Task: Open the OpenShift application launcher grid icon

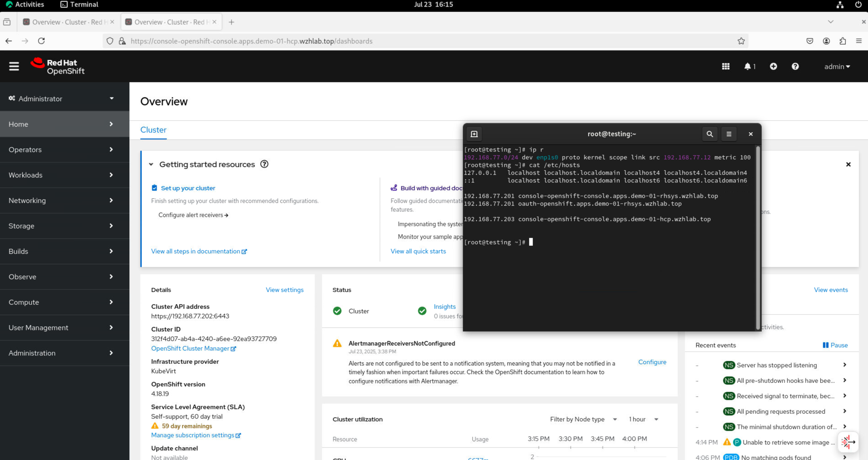Action: [x=725, y=66]
